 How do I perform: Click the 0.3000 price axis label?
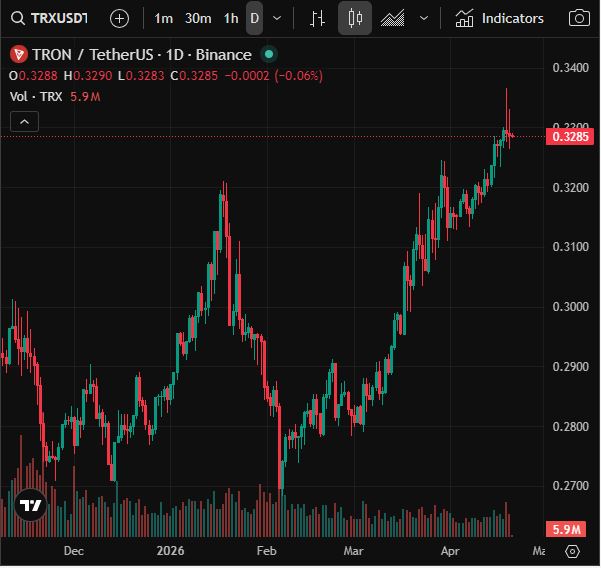570,307
